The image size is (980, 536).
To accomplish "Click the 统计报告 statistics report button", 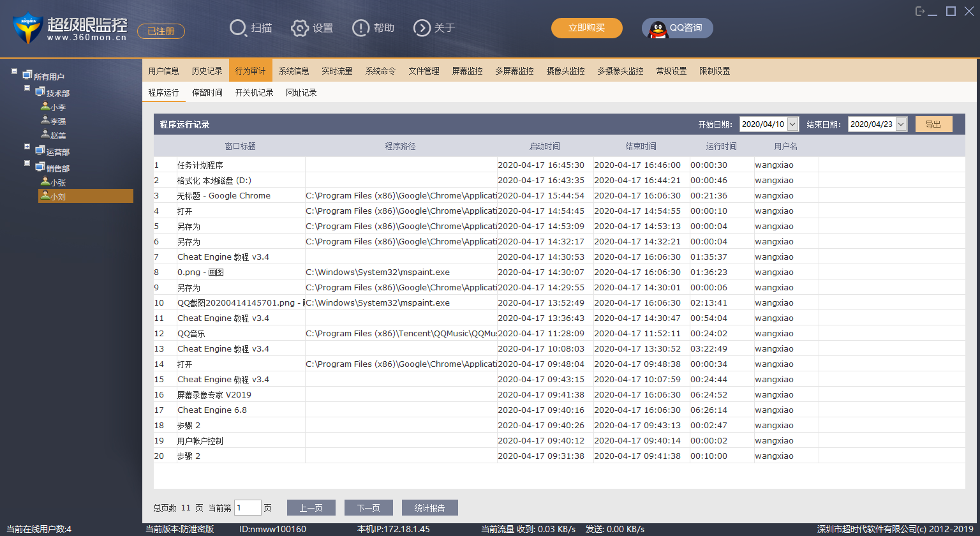I will [429, 508].
